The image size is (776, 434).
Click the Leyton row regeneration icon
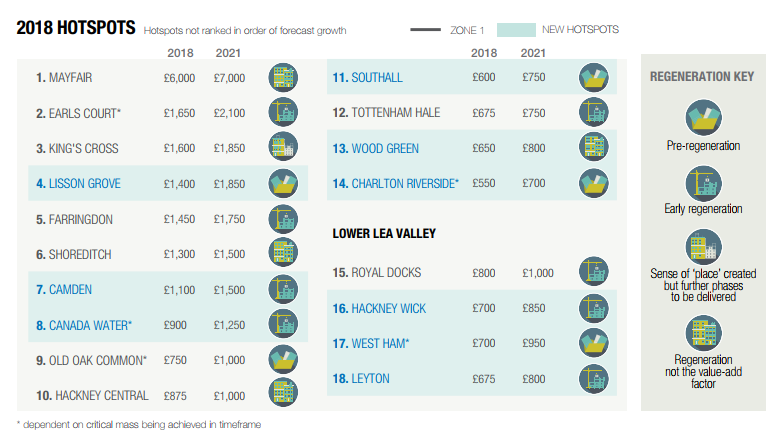(x=594, y=378)
